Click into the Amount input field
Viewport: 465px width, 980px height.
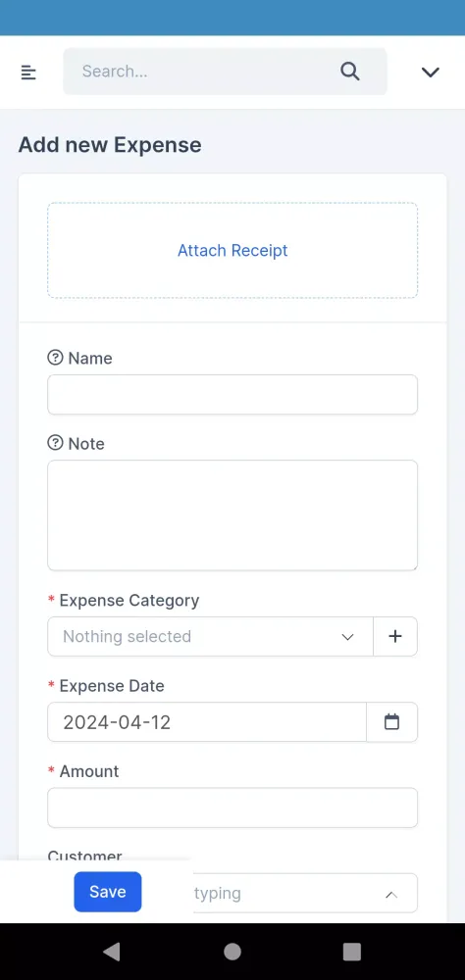tap(232, 808)
